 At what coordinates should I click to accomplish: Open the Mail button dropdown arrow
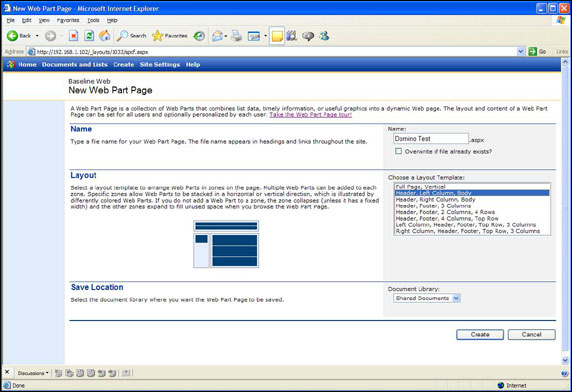226,36
